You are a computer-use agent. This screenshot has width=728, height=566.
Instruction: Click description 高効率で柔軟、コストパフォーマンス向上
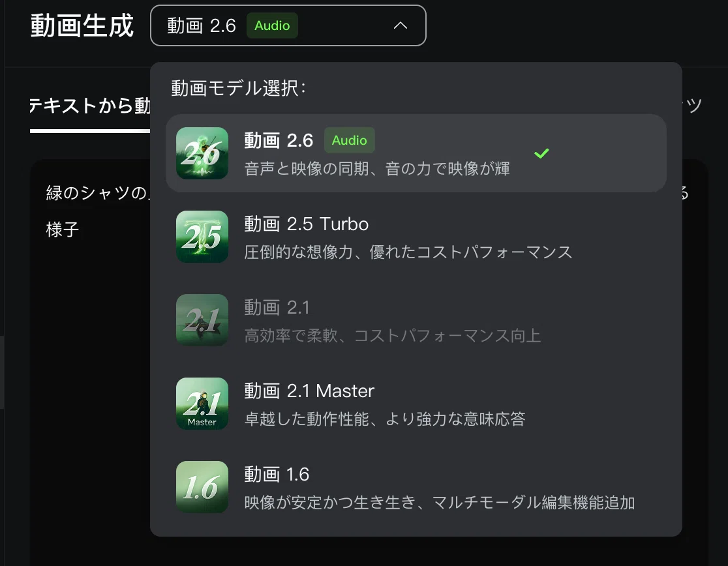393,335
